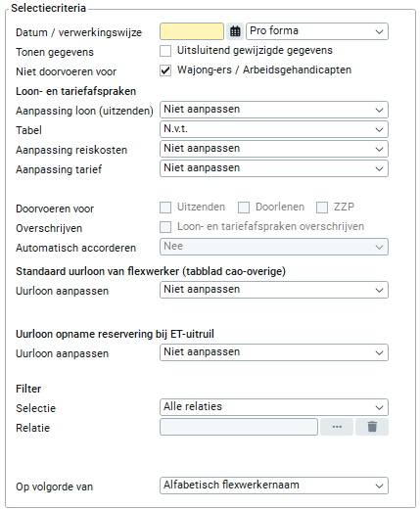Expand the Selectie dropdown 'Alle relaties'
The height and width of the screenshot is (510, 420).
click(274, 407)
